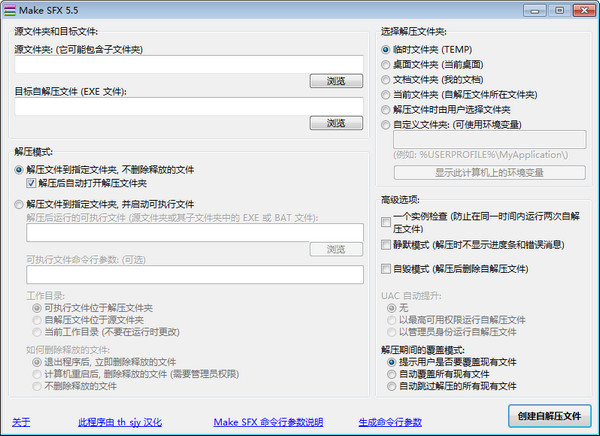This screenshot has width=600, height=436.
Task: Open Make SFX 命令行参数说明 link
Action: point(268,422)
